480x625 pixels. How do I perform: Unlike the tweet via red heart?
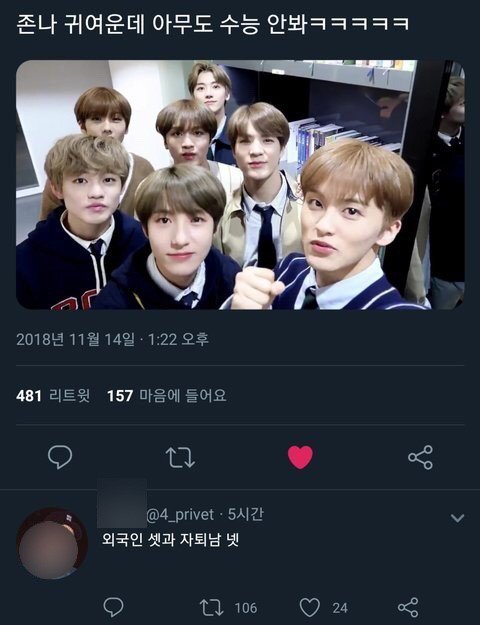pyautogui.click(x=301, y=457)
